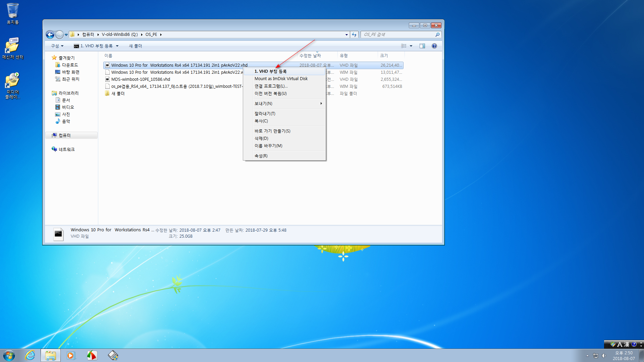Select the os_pe겸용_RS4_x64 wim file

coord(174,86)
